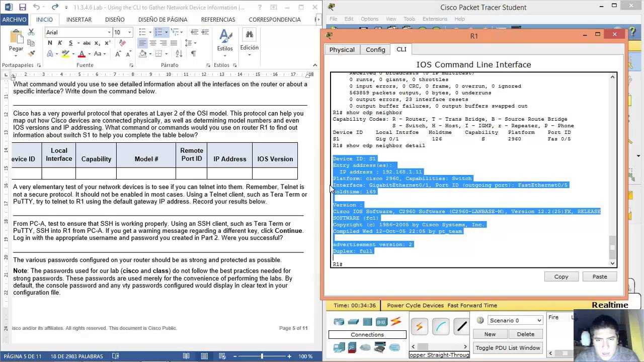
Task: Show paragraph marks (pilcrow)
Action: click(x=194, y=54)
